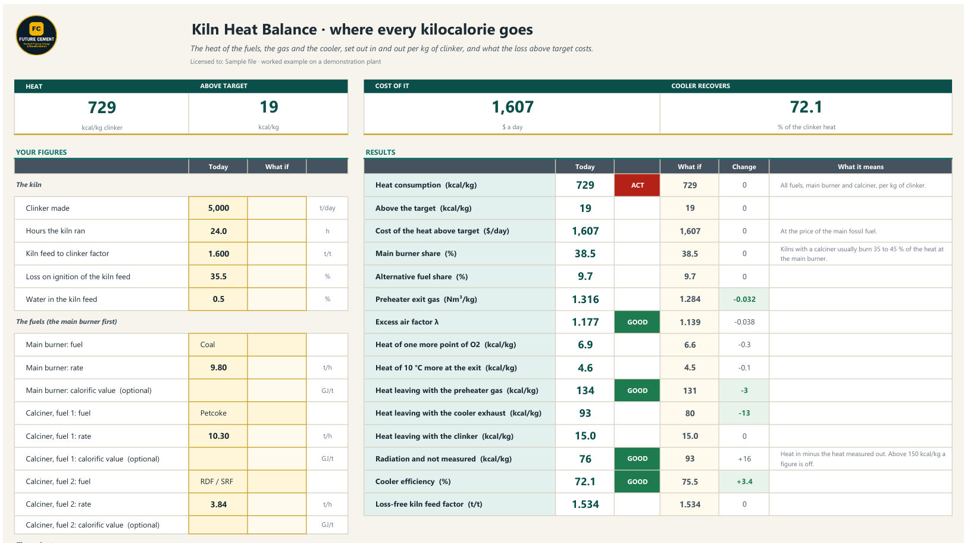The image size is (980, 543).
Task: Click COOLER RECOVERS value 72.1
Action: click(806, 107)
